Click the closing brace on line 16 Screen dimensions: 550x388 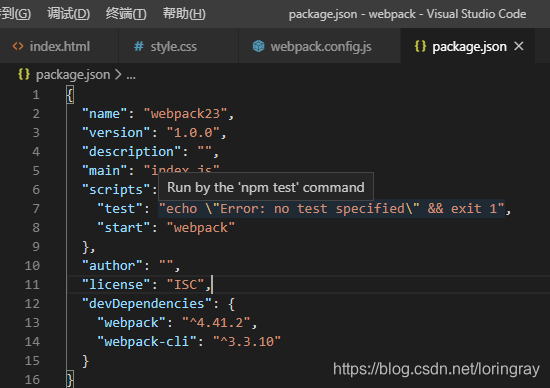click(70, 379)
